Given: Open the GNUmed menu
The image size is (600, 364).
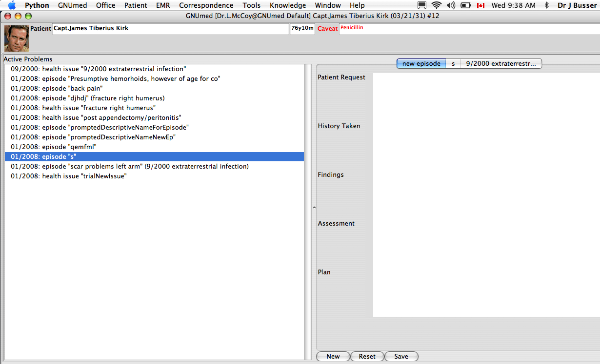Looking at the screenshot, I should (x=72, y=5).
